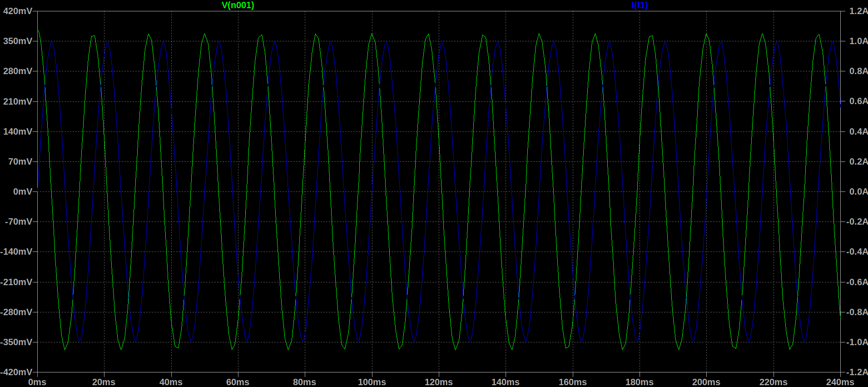
Task: Click the 240ms time axis label
Action: (840, 382)
